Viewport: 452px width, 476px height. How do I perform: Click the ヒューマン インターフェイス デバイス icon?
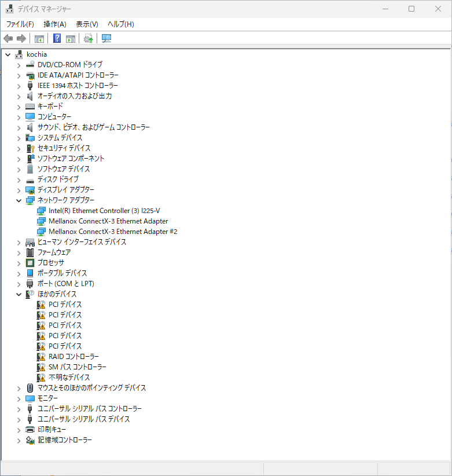(x=30, y=242)
